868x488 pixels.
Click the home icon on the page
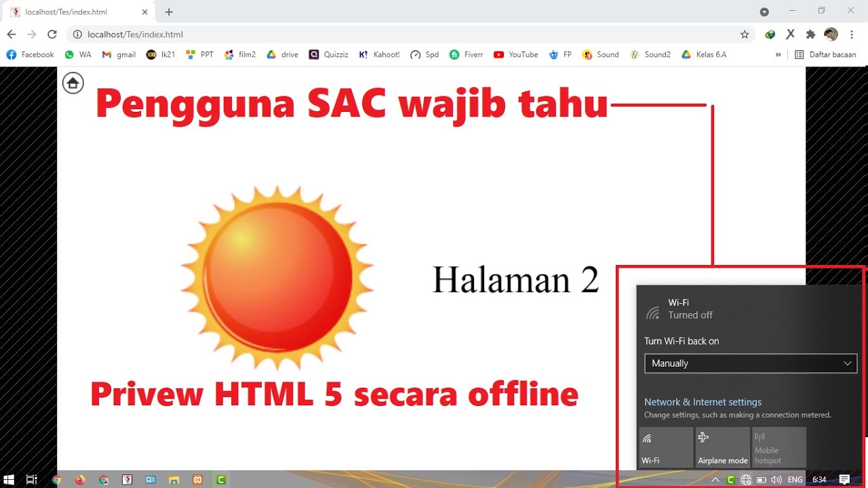pyautogui.click(x=73, y=83)
